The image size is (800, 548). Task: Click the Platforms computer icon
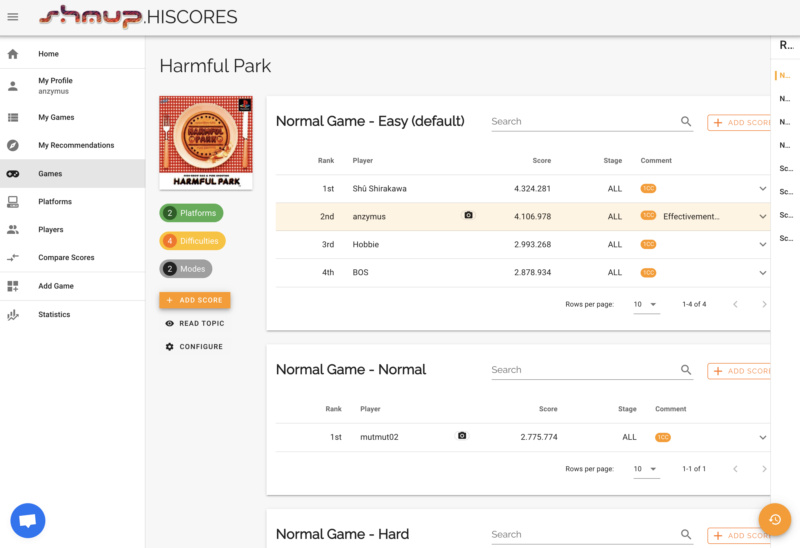(13, 202)
